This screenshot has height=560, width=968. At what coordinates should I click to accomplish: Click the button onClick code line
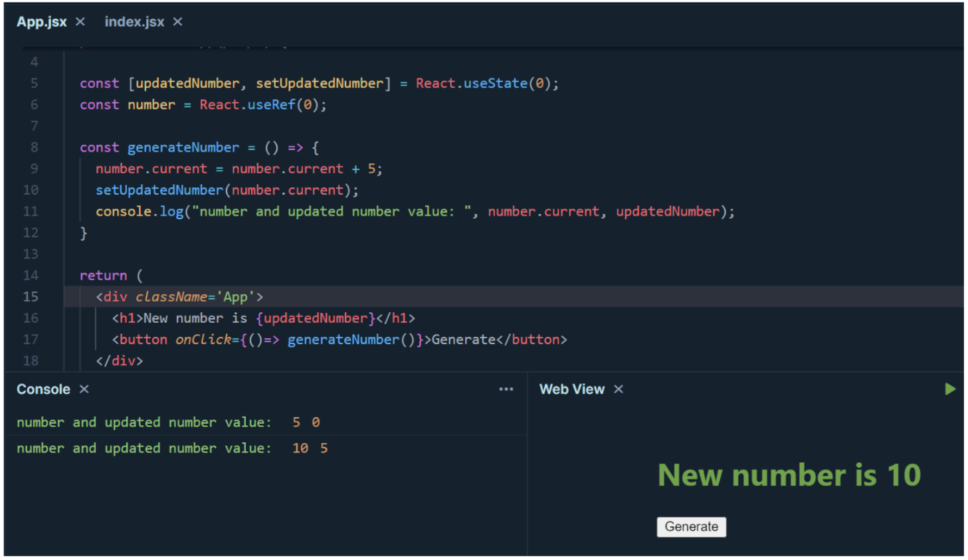[x=339, y=339]
